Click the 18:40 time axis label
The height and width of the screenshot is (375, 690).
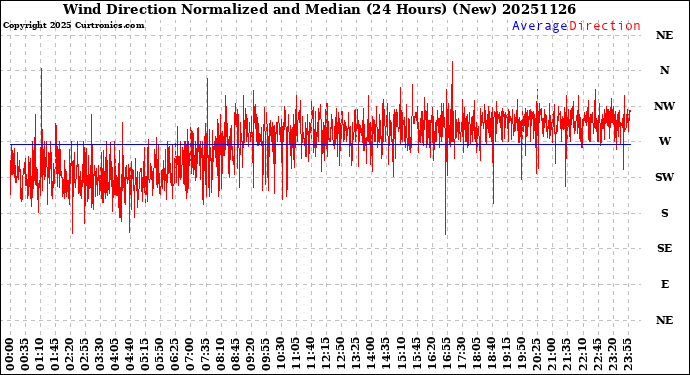[x=491, y=354]
